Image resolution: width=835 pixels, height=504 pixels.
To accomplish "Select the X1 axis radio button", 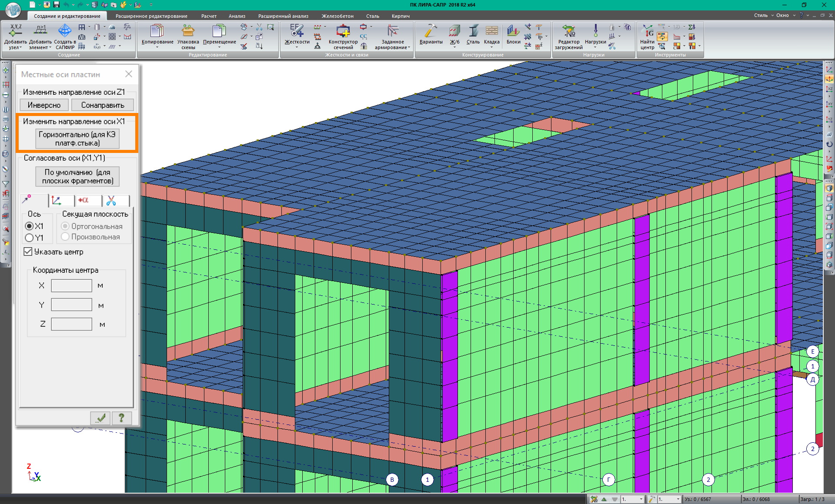I will (30, 226).
